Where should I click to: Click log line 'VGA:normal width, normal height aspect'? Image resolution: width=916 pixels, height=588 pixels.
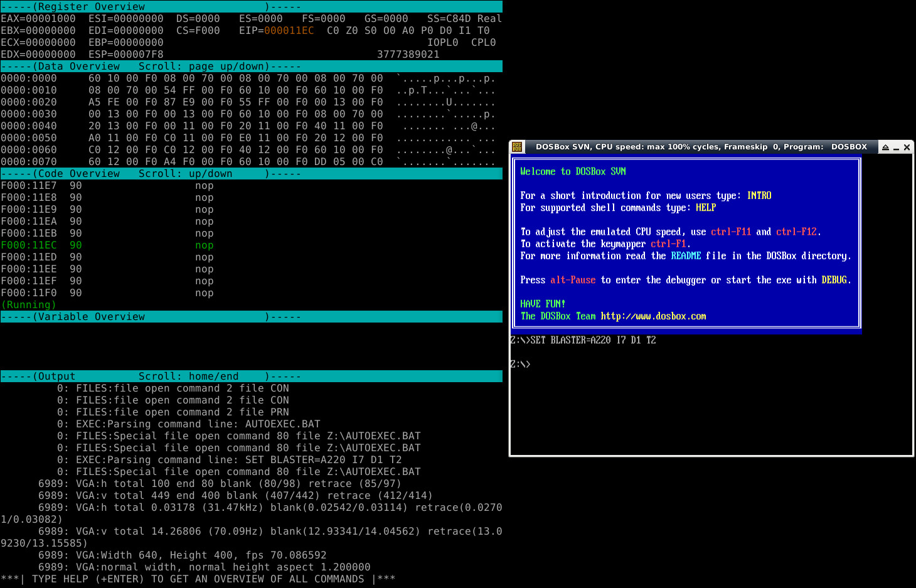tap(205, 567)
